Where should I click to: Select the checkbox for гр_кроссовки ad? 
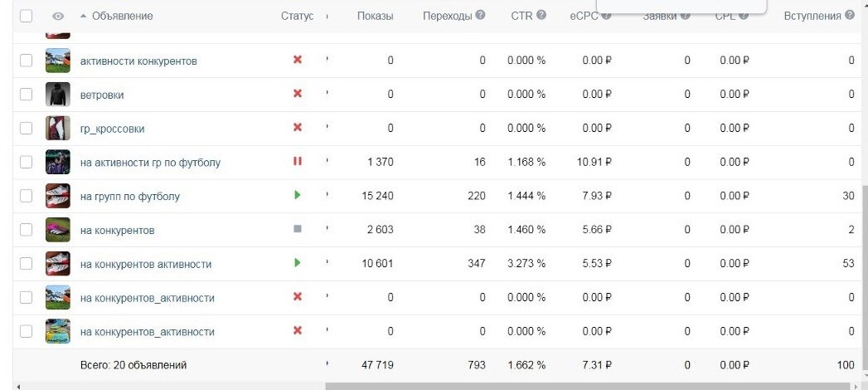pos(26,129)
